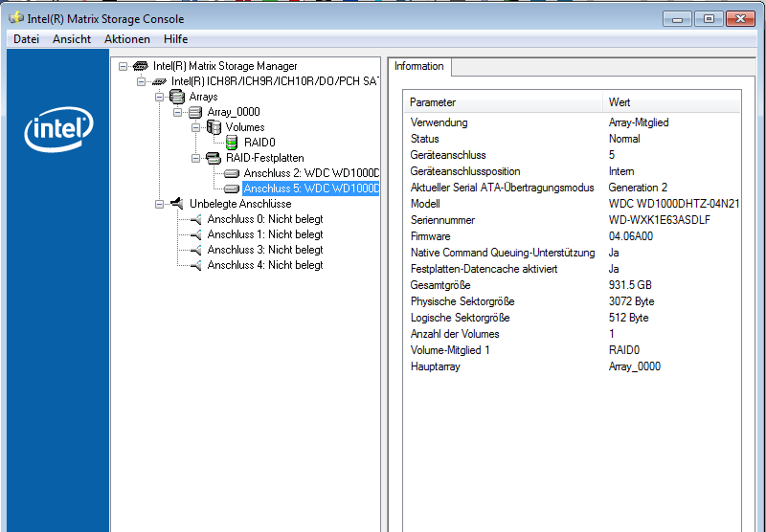Select the Arrays label
This screenshot has width=766, height=532.
coord(203,97)
